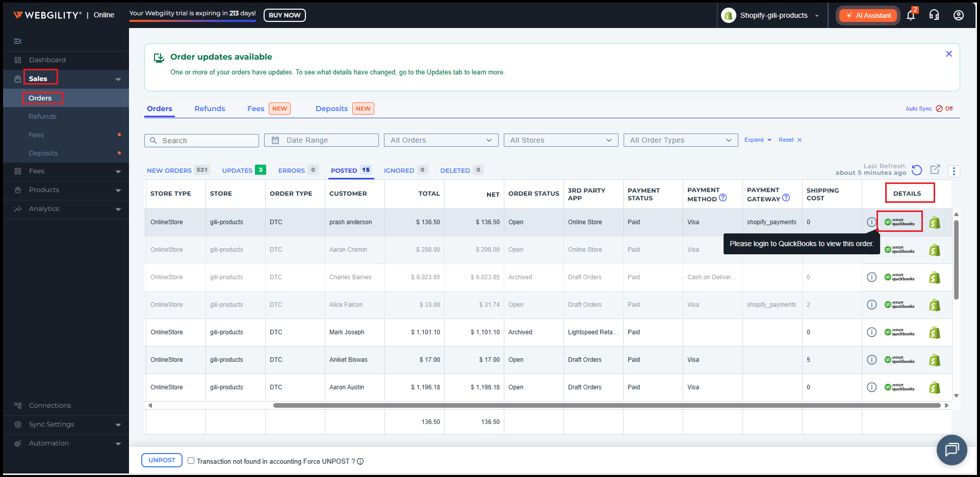Select the NEW ORDERS tab
980x477 pixels.
tap(169, 171)
